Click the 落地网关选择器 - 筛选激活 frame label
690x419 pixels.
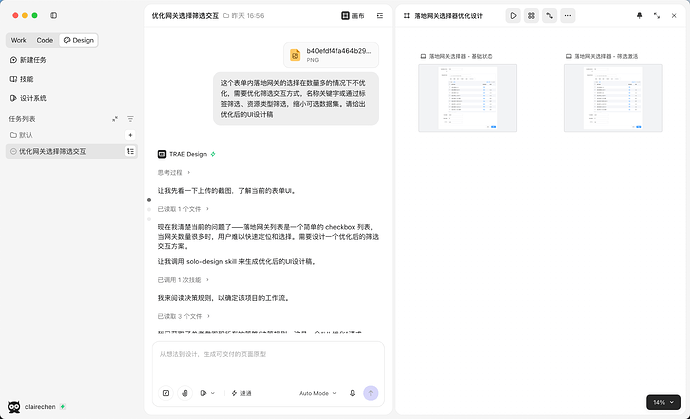coord(606,56)
